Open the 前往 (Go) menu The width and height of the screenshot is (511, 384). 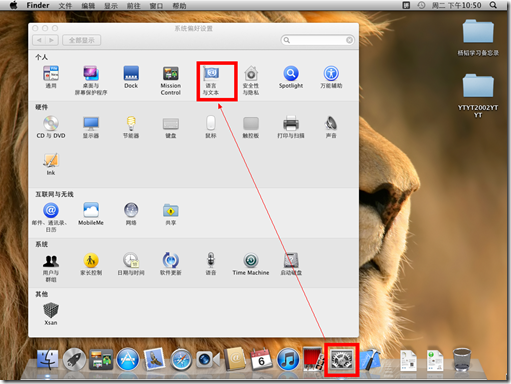(x=133, y=5)
